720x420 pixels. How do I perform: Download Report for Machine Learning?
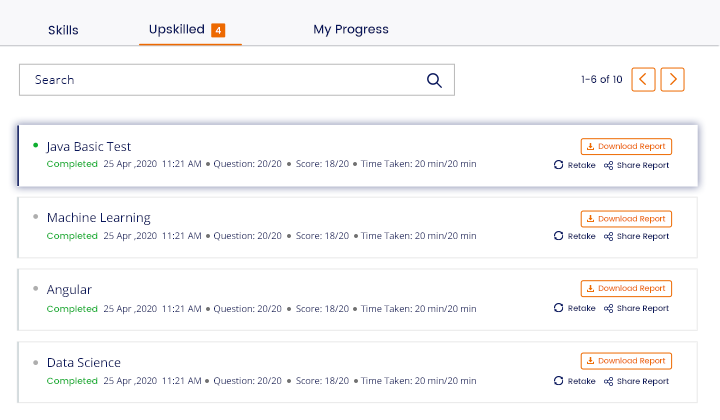coord(626,219)
